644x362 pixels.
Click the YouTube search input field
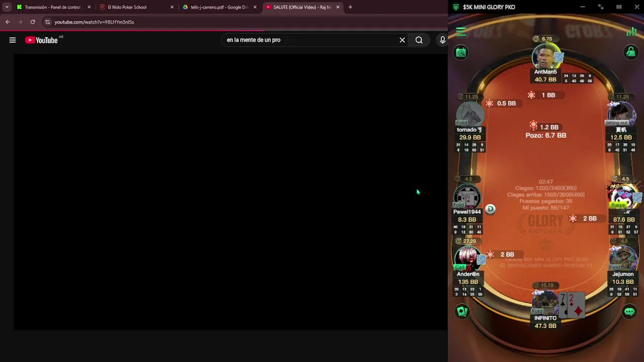pyautogui.click(x=309, y=40)
